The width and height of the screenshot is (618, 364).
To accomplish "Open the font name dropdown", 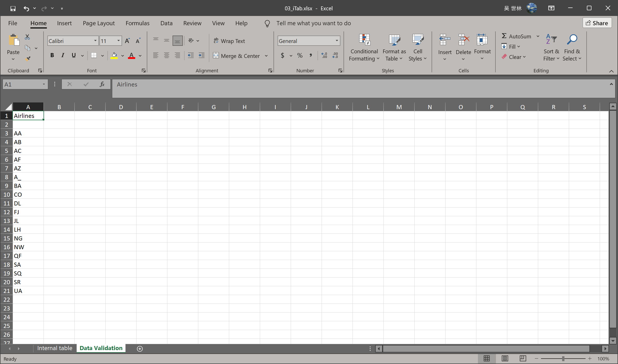I will (95, 41).
